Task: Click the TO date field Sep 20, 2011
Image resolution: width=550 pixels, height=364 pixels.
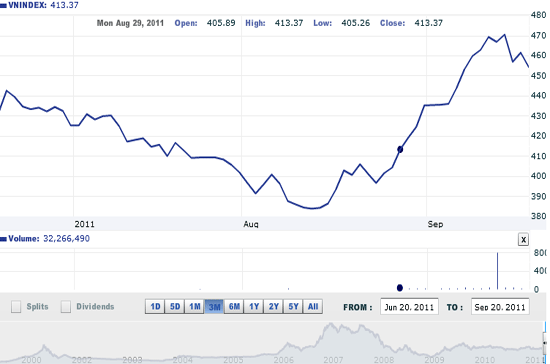Action: [500, 307]
